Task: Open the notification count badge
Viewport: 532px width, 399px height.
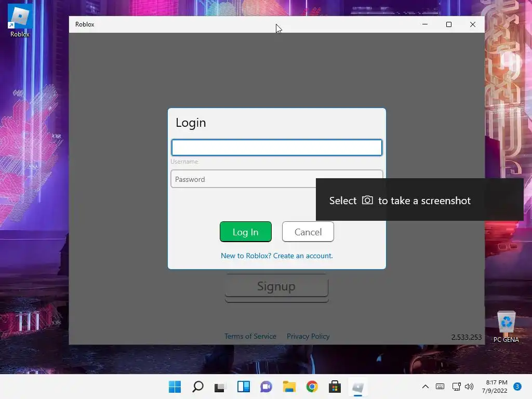Action: tap(517, 387)
